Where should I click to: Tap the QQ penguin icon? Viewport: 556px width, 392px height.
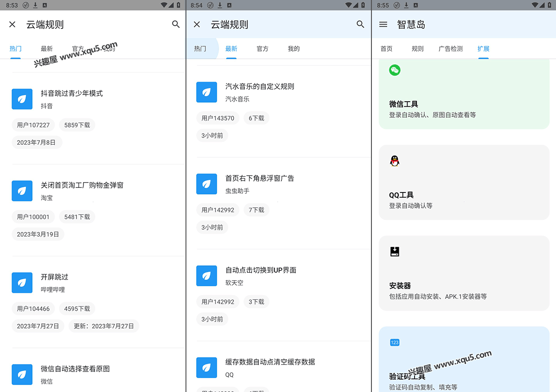coord(395,161)
